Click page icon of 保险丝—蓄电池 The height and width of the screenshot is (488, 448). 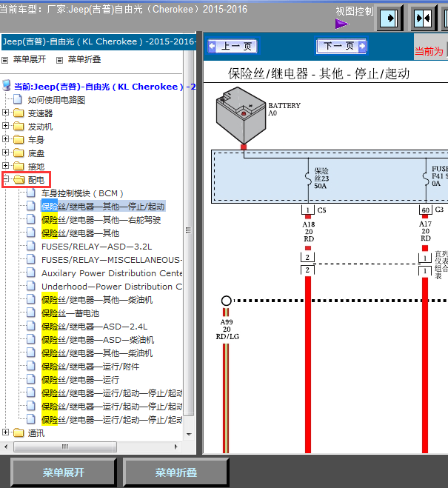31,312
